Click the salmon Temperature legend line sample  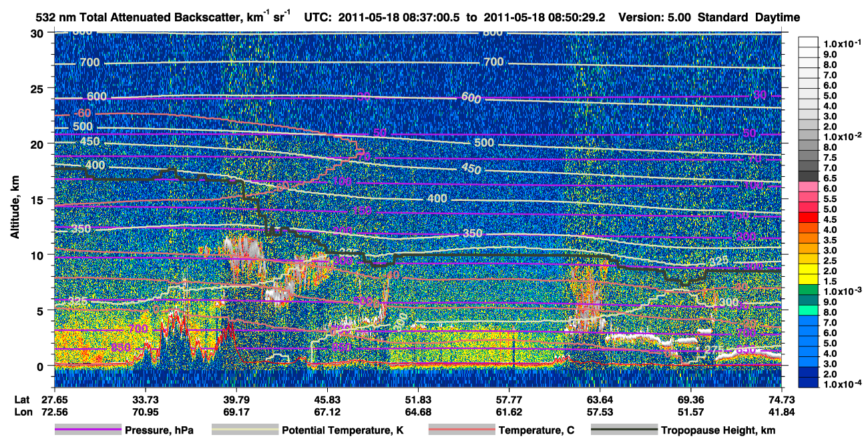click(461, 430)
